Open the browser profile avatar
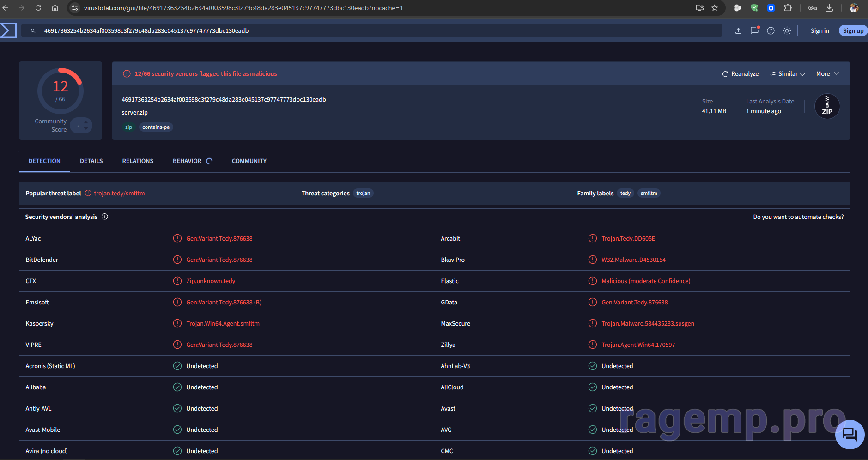This screenshot has width=868, height=460. click(854, 8)
